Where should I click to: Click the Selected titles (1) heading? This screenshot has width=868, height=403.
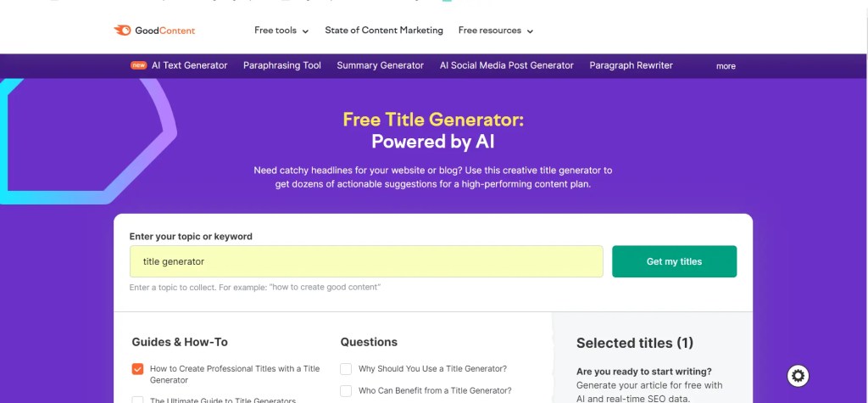635,343
